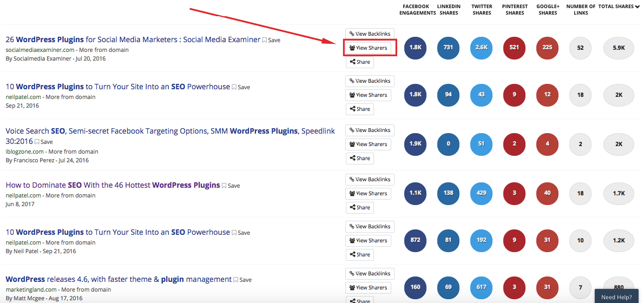Bookmark the Voice Search SEO article

click(43, 142)
